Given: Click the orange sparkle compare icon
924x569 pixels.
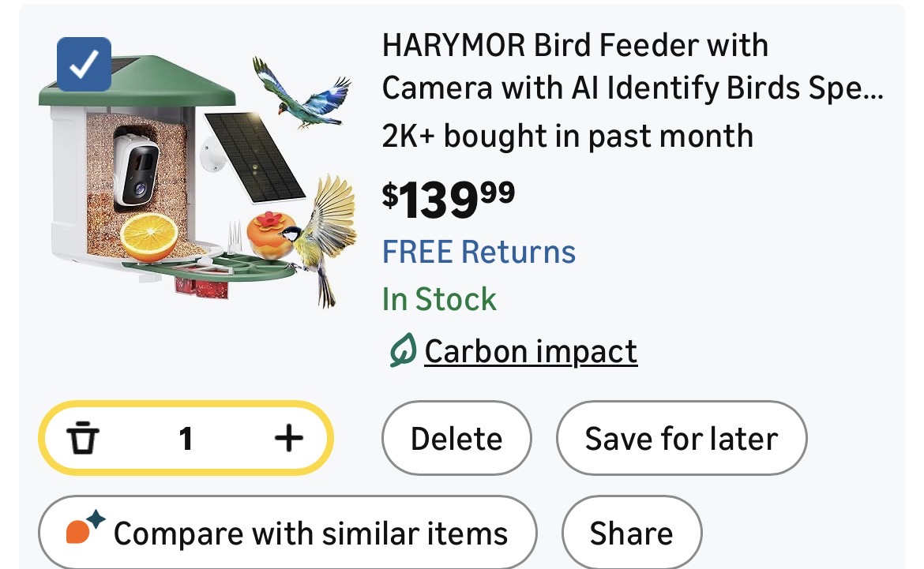Looking at the screenshot, I should [x=85, y=530].
